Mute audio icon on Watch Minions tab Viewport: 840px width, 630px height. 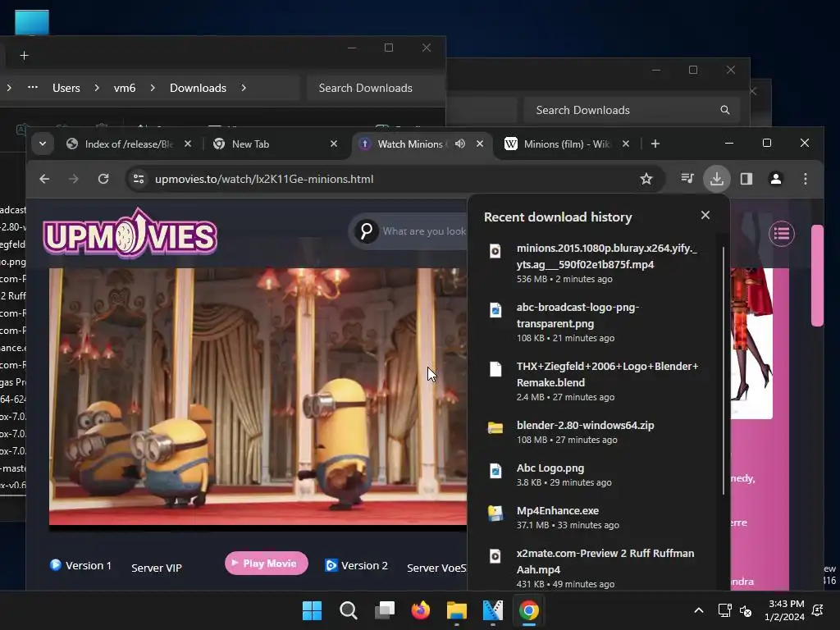[460, 144]
